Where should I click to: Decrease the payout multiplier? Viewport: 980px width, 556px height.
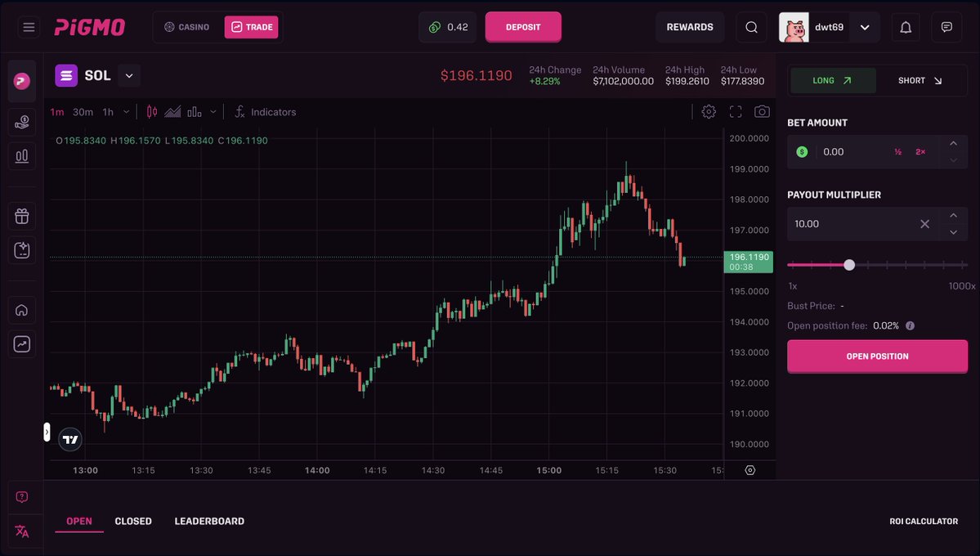point(953,232)
